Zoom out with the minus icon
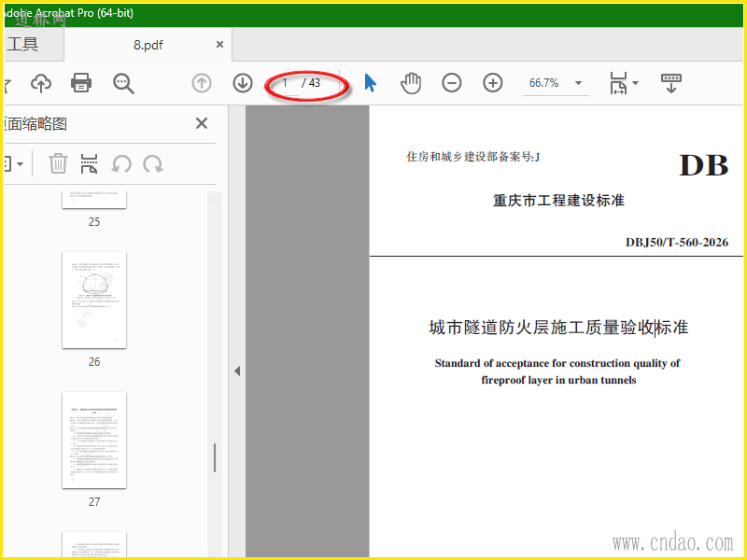 452,83
